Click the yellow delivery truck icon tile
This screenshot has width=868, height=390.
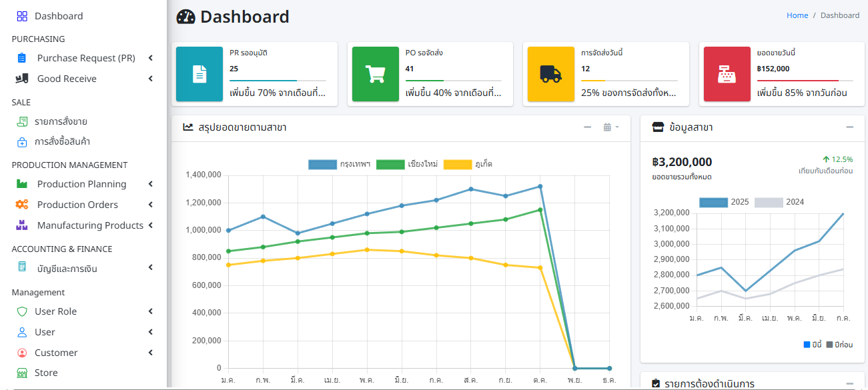pyautogui.click(x=551, y=74)
